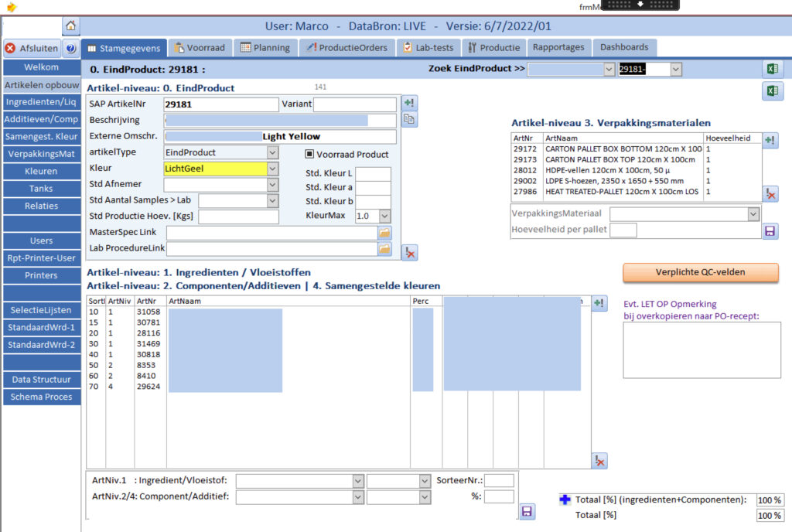
Task: Click the add icon next to Verpakkingsmaterialen list
Action: 770,140
